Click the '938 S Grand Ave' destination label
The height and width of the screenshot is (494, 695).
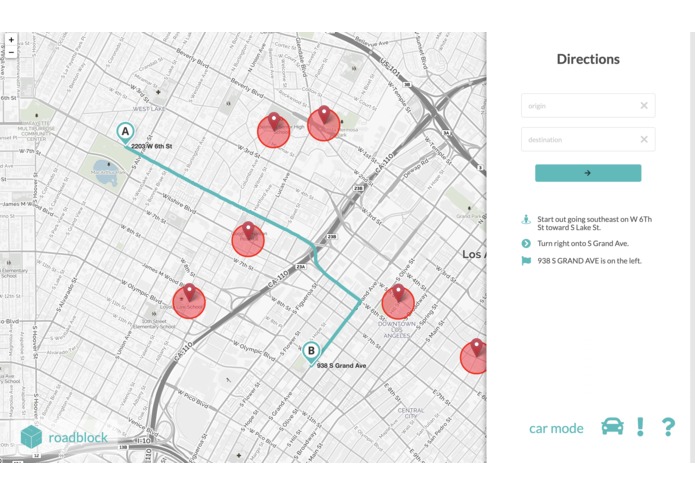click(341, 366)
